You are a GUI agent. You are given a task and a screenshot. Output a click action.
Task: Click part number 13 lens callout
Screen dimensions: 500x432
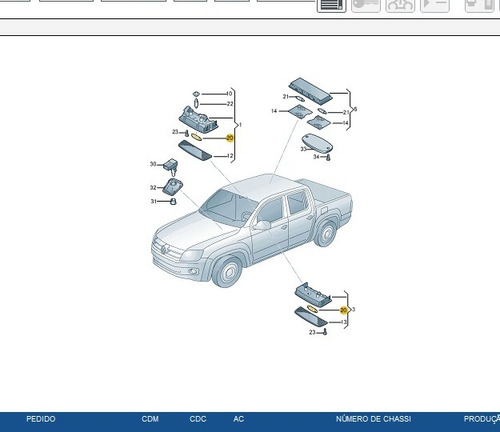click(x=343, y=322)
